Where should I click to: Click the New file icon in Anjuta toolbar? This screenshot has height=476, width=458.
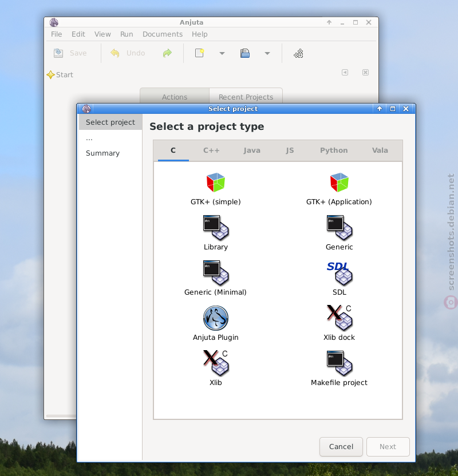[x=199, y=53]
